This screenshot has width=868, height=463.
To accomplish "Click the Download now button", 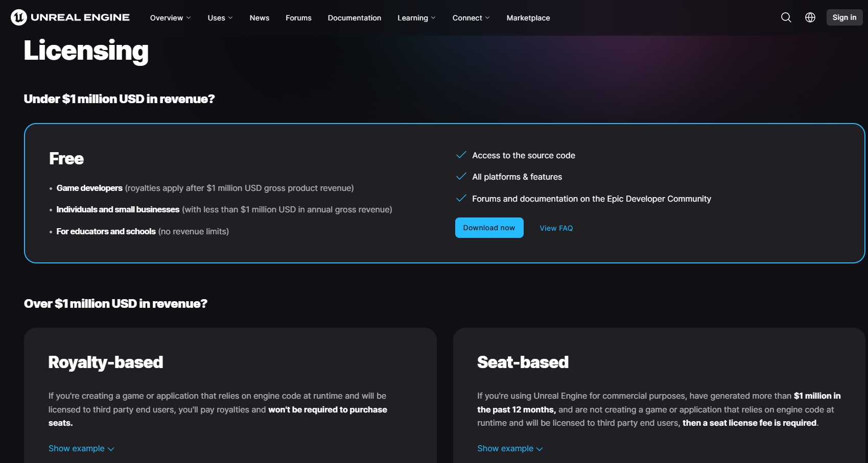I will [489, 228].
